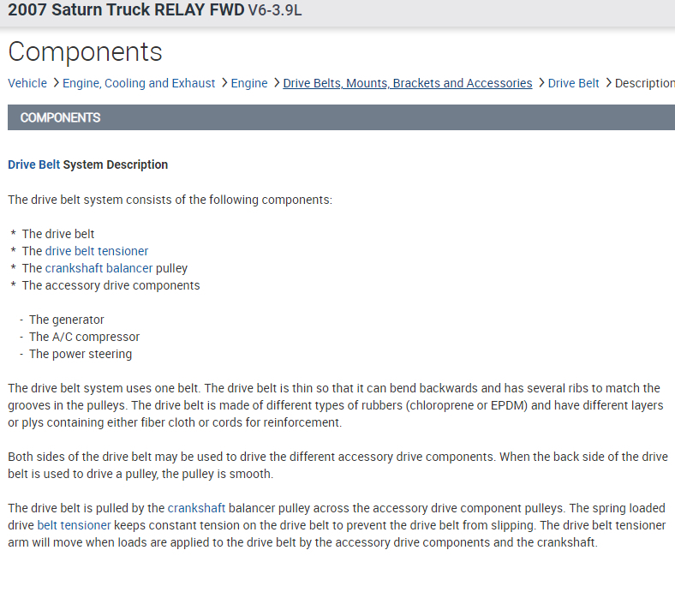Open belt tensioner link in last paragraph
This screenshot has width=675, height=616.
pyautogui.click(x=74, y=525)
